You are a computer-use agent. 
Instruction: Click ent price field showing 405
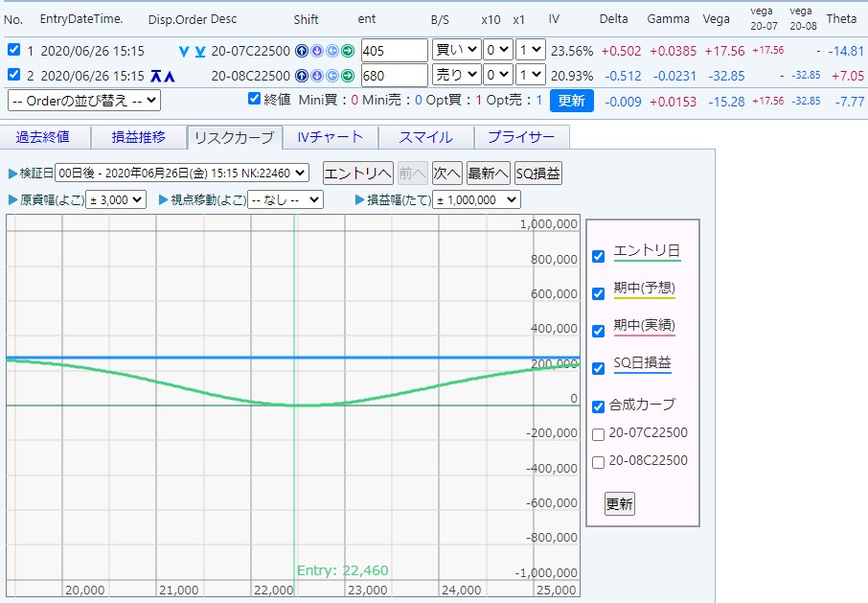[x=394, y=51]
